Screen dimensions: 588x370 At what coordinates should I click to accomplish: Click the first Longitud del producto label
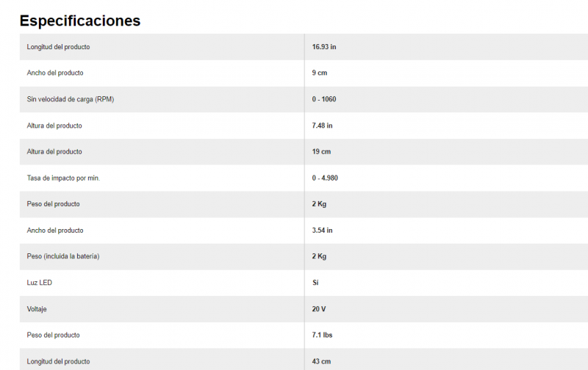(58, 47)
